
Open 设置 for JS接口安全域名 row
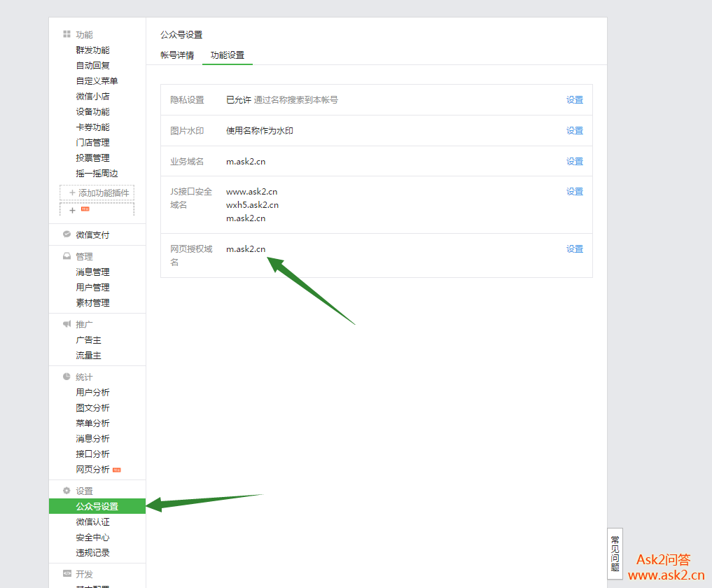(575, 192)
